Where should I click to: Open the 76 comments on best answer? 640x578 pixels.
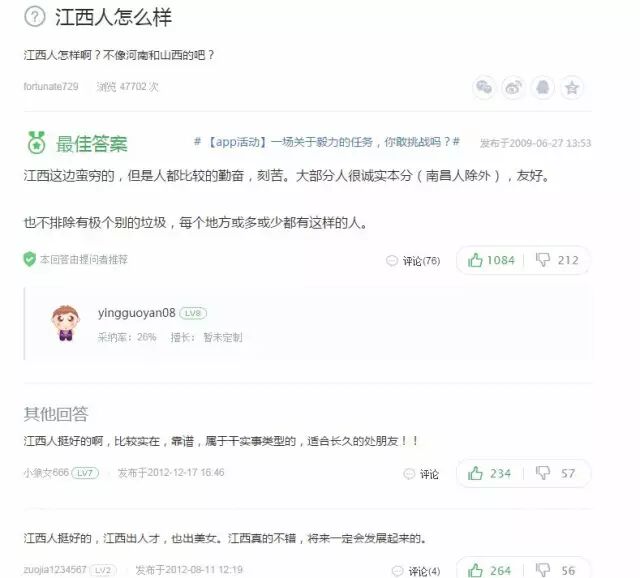click(x=413, y=261)
